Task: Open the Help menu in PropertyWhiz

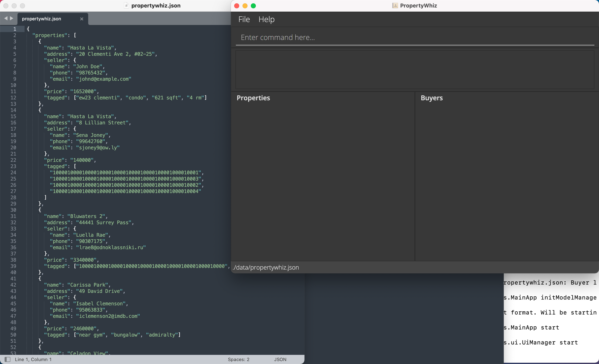Action: coord(266,19)
